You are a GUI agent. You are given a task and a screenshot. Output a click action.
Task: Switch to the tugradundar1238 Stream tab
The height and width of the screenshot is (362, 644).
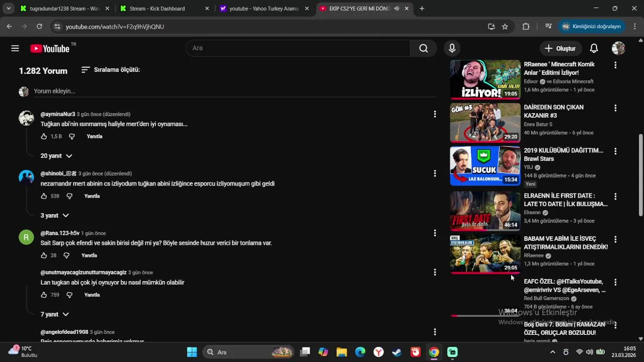(65, 9)
